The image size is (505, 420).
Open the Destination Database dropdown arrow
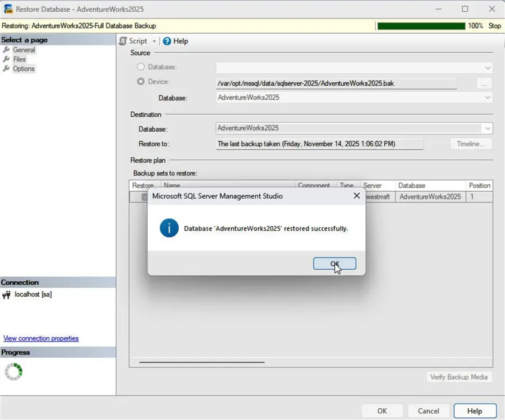(x=487, y=128)
